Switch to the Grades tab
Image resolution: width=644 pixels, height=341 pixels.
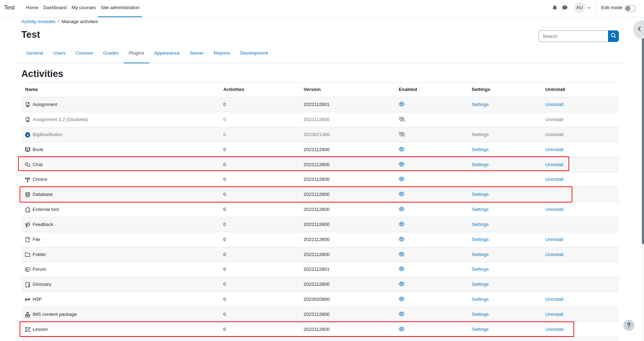pyautogui.click(x=111, y=53)
